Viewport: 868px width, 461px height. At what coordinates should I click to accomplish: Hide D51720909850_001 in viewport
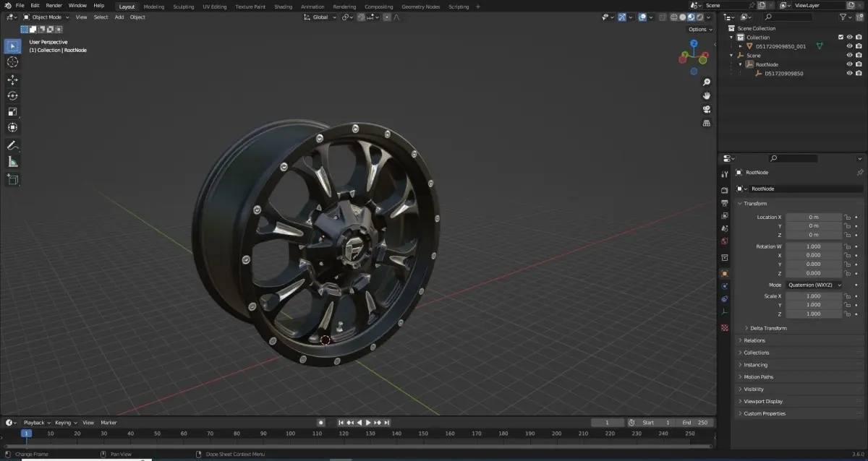850,46
